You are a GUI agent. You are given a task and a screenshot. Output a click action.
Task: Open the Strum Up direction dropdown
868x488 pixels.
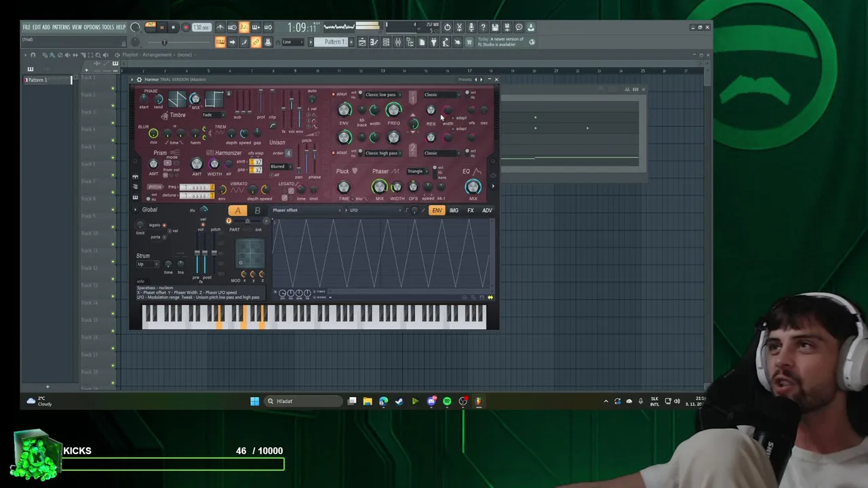point(146,264)
